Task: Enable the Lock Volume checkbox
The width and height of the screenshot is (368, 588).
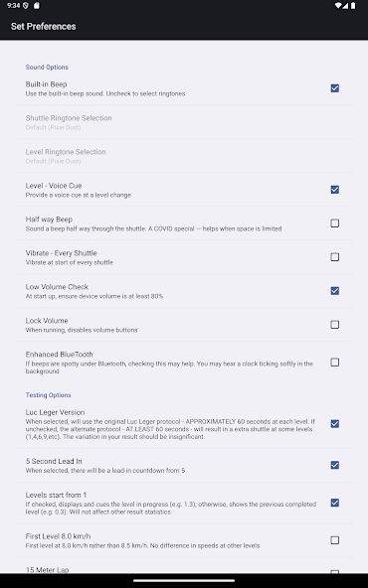Action: pyautogui.click(x=334, y=325)
